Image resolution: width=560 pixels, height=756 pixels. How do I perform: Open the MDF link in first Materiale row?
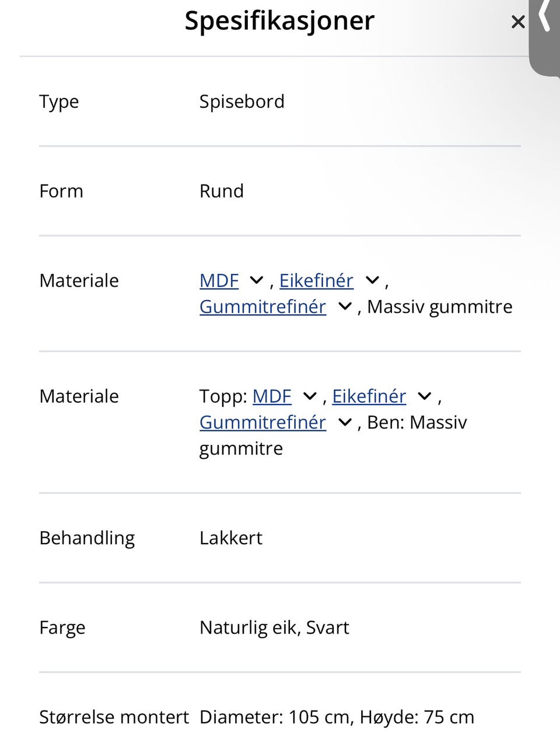pyautogui.click(x=219, y=281)
